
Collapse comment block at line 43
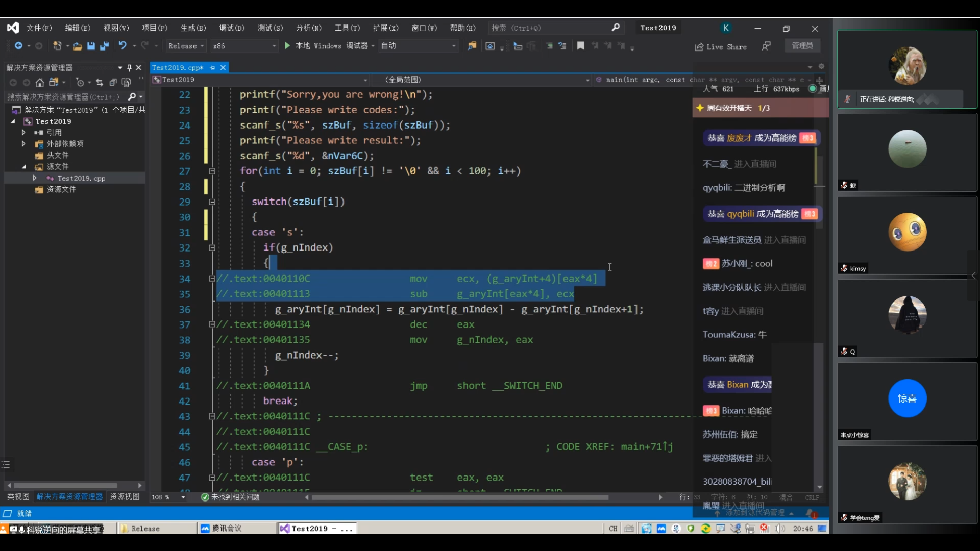212,416
